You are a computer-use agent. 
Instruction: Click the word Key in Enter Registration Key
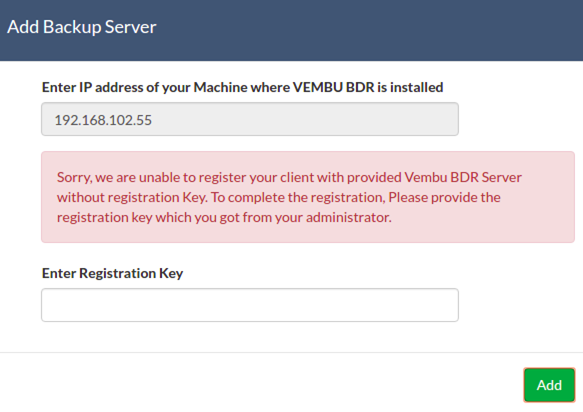pos(171,274)
